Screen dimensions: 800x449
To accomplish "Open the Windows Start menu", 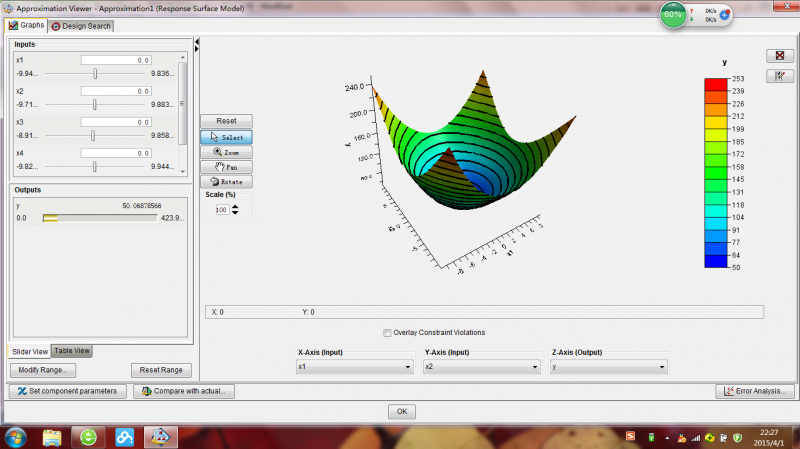I will (15, 438).
